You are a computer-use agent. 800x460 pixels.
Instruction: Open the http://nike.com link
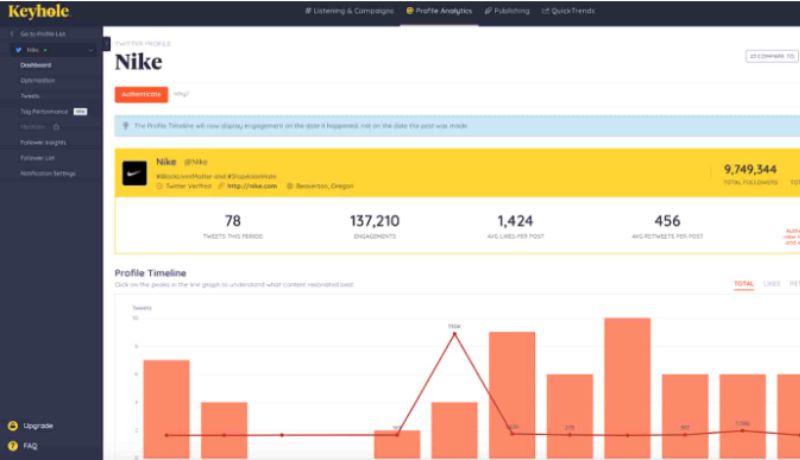(252, 186)
